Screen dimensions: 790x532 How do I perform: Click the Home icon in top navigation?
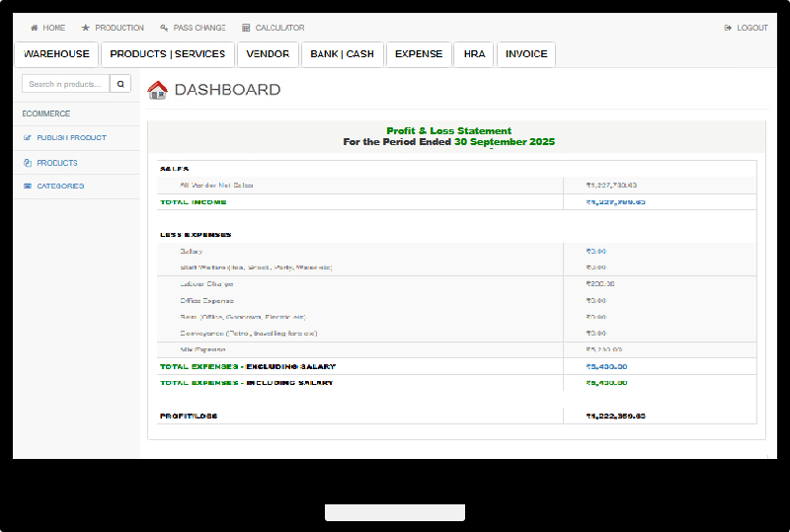pyautogui.click(x=35, y=28)
